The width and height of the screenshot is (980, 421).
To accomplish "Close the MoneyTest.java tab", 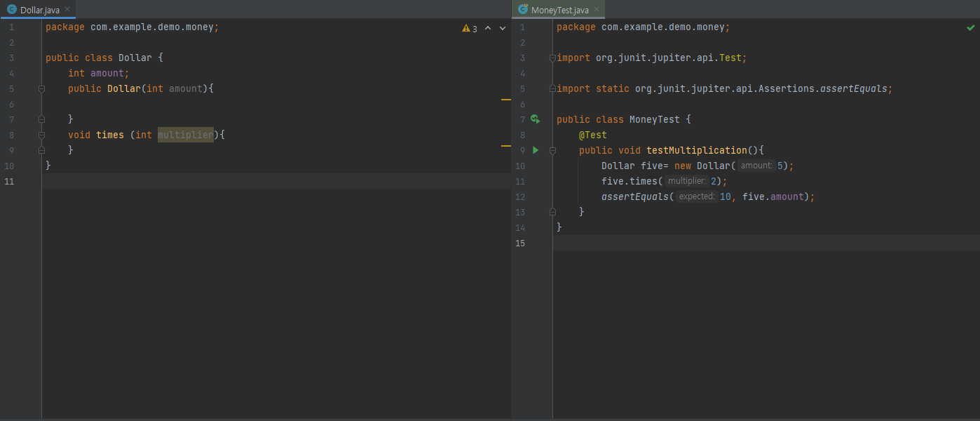I will (597, 10).
